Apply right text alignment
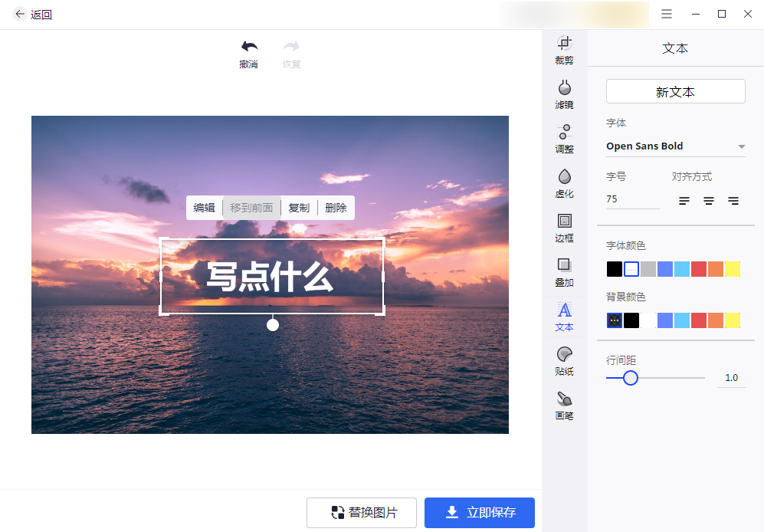764x532 pixels. 733,200
